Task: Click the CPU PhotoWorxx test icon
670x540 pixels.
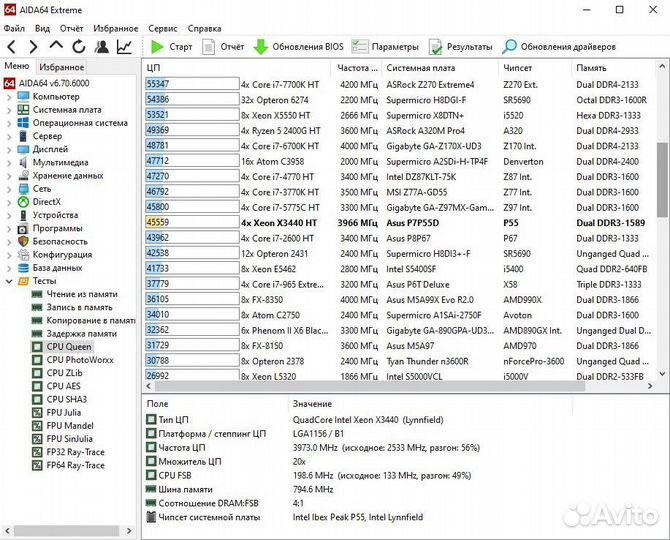Action: [x=37, y=360]
